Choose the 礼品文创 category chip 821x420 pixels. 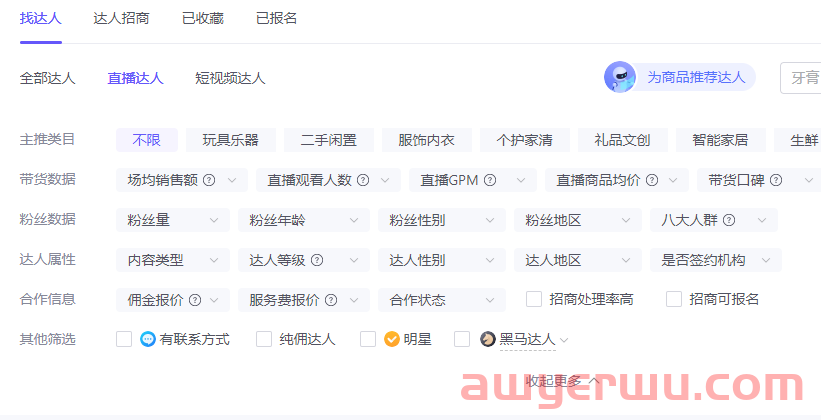point(623,140)
